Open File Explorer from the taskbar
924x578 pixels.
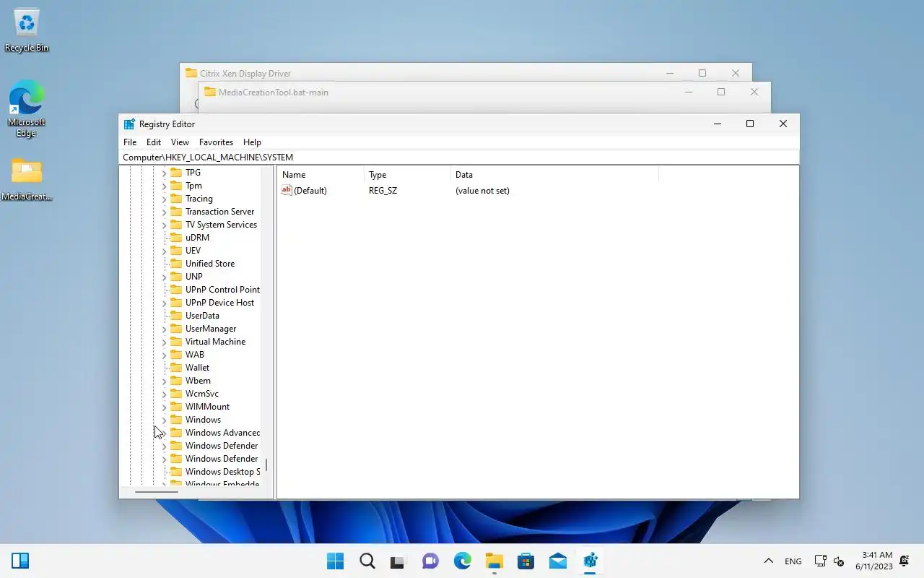pyautogui.click(x=494, y=561)
